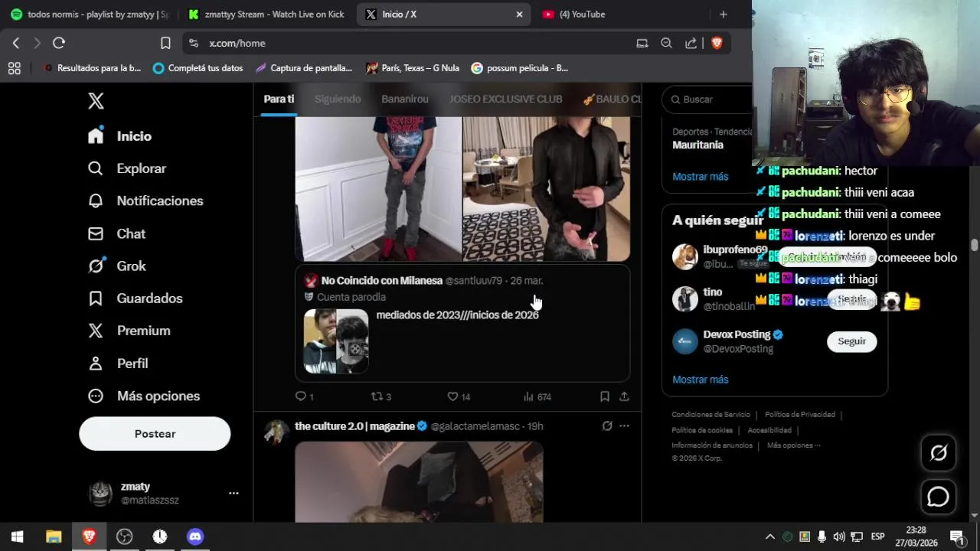Click the X logo in sidebar

[x=96, y=101]
